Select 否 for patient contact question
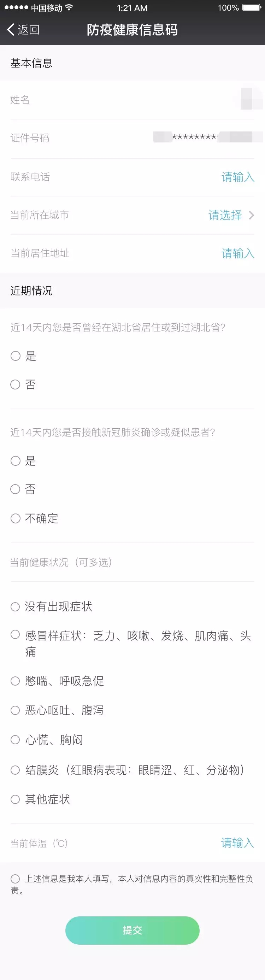The image size is (265, 980). click(x=16, y=489)
